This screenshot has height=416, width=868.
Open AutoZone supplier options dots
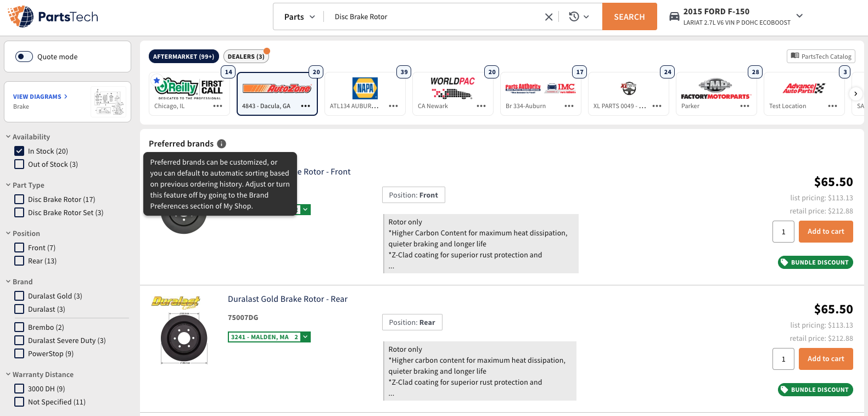tap(306, 106)
